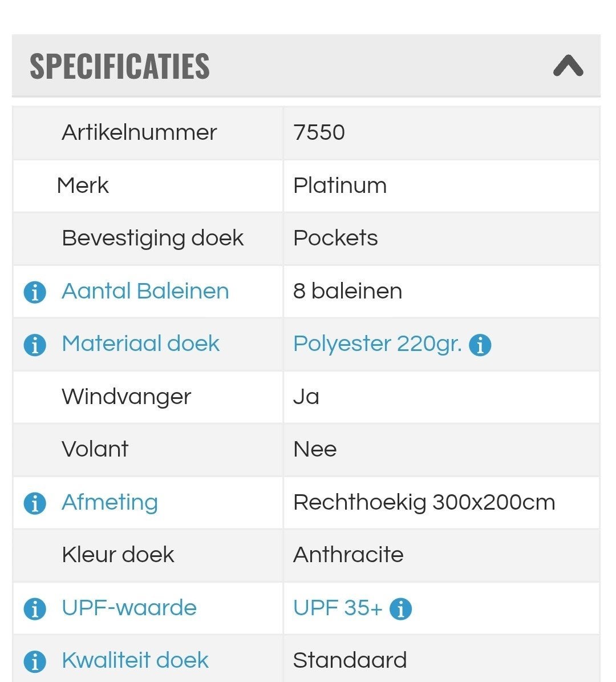Viewport: 616px width, 682px height.
Task: Open the UPF-waarde link
Action: coord(129,608)
